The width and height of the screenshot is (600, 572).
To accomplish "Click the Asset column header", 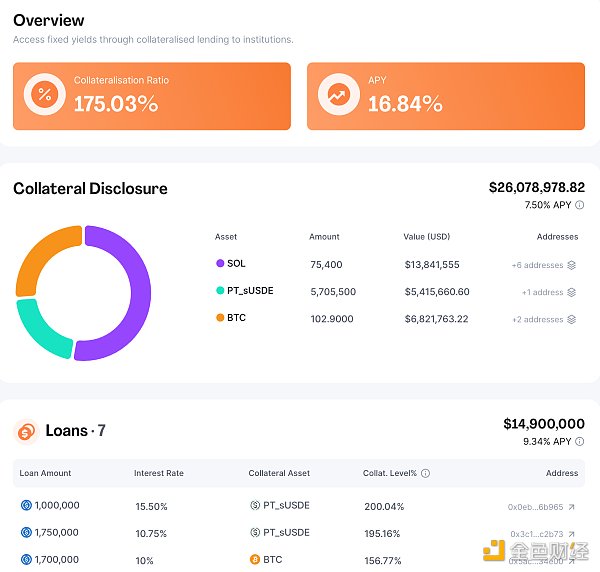I will [226, 237].
